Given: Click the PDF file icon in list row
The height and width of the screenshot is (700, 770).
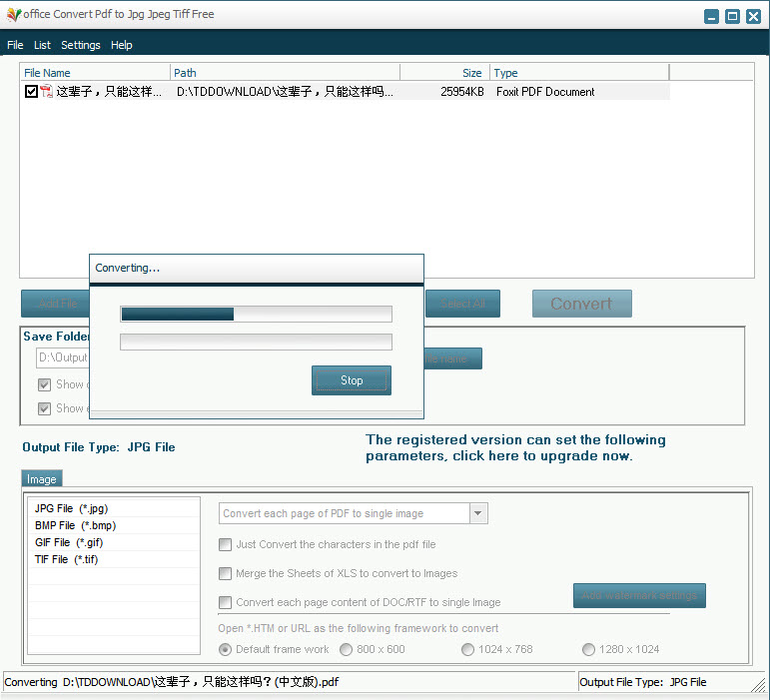Looking at the screenshot, I should coord(46,92).
